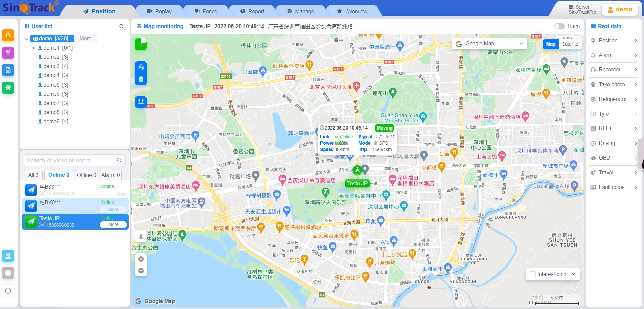Check the Interest point checkbox

point(532,274)
